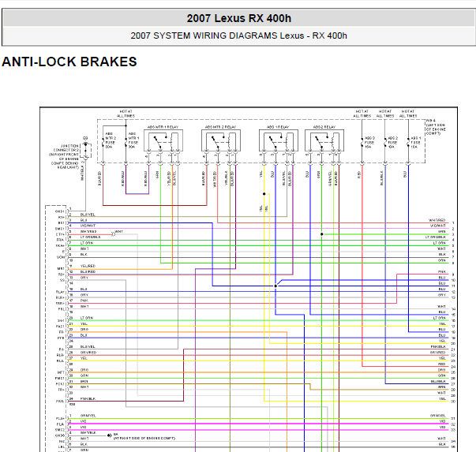Select the "2007 SYSTEM WIRING DIAGRAMS Lexus" subtitle
The image size is (476, 452).
pos(217,35)
